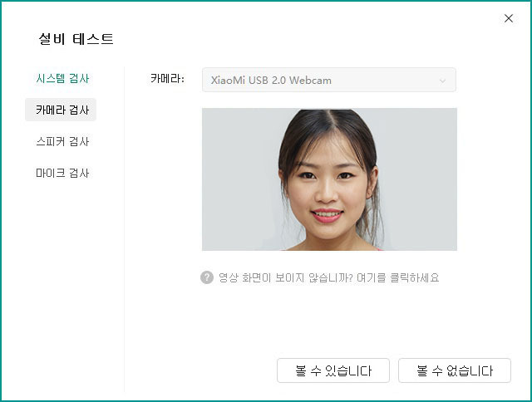This screenshot has height=402, width=532.
Task: Click the 영상 화면이 보이지 않습니까? text
Action: pos(286,278)
